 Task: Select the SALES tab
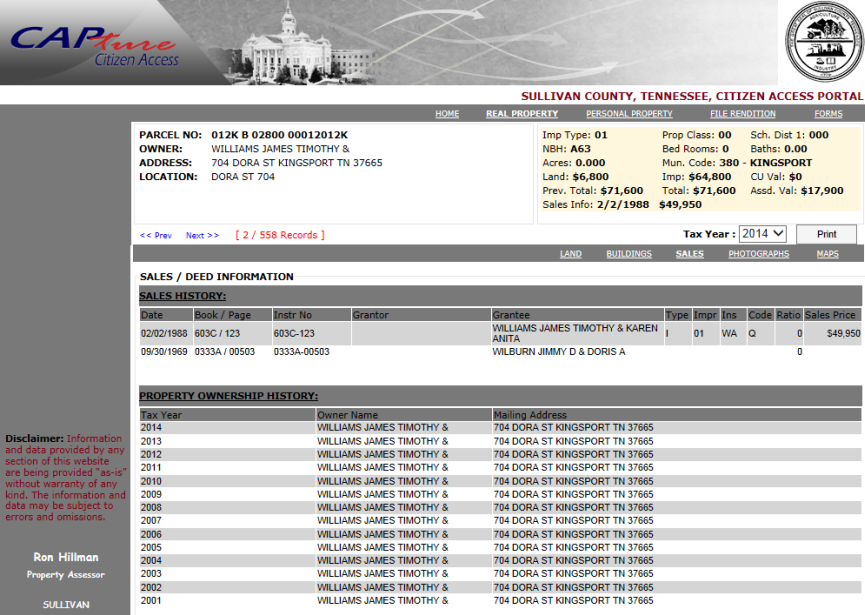tap(690, 254)
